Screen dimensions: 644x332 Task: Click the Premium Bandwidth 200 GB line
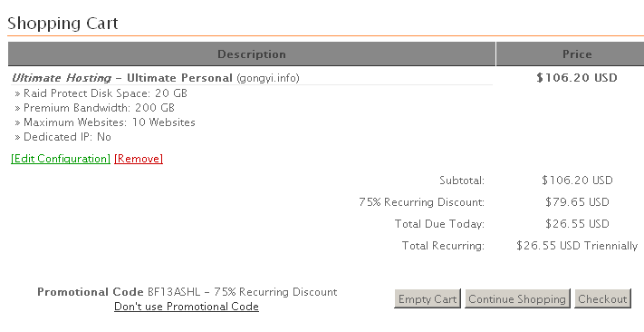(x=95, y=108)
